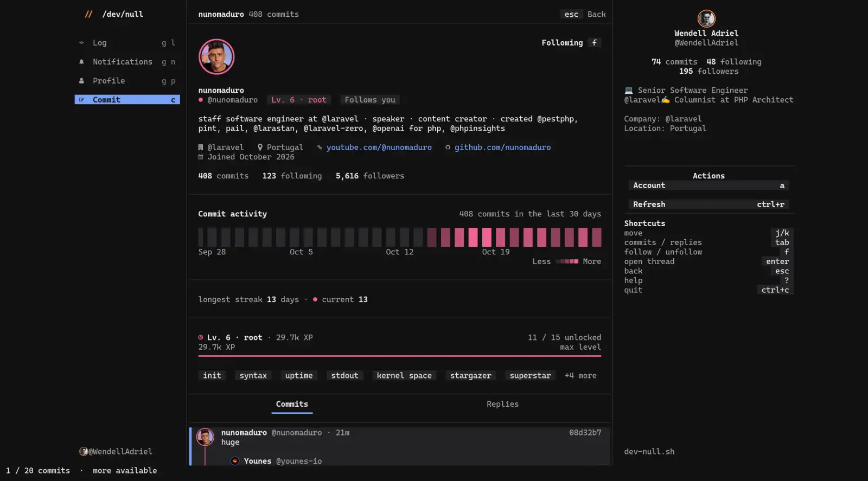This screenshot has width=868, height=481.
Task: Select Commit in the sidebar menu
Action: click(127, 100)
